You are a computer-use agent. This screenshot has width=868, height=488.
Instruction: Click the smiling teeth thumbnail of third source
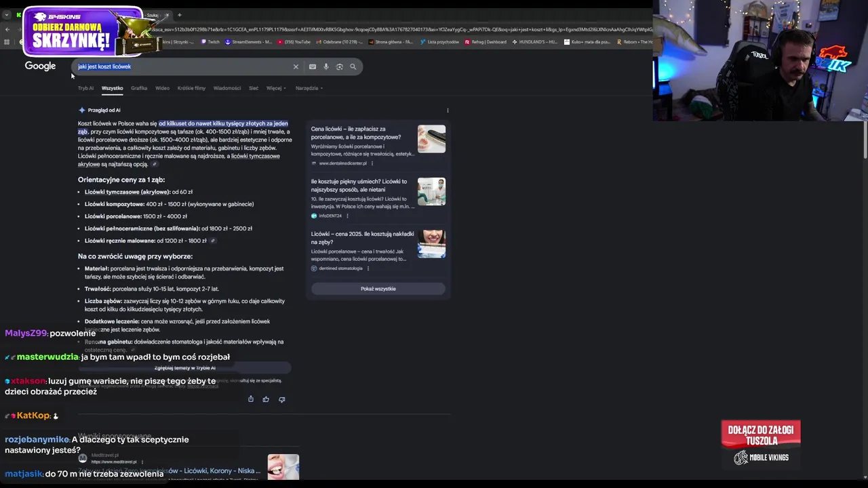pyautogui.click(x=431, y=244)
